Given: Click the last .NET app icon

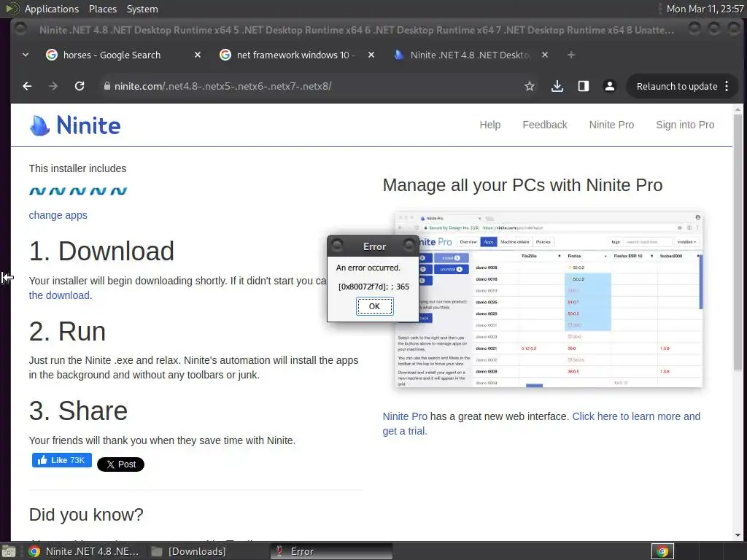Looking at the screenshot, I should click(x=119, y=191).
